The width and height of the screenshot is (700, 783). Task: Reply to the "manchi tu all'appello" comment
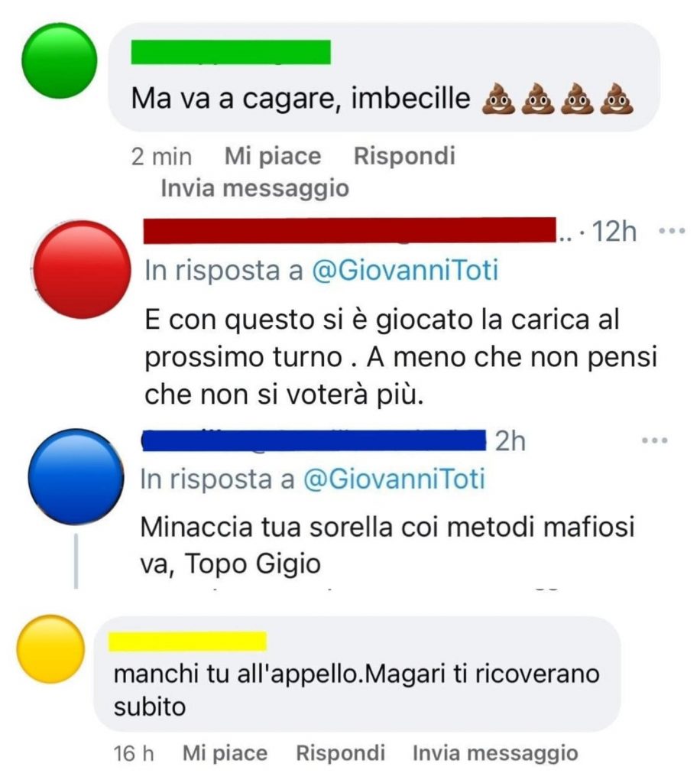click(x=340, y=753)
